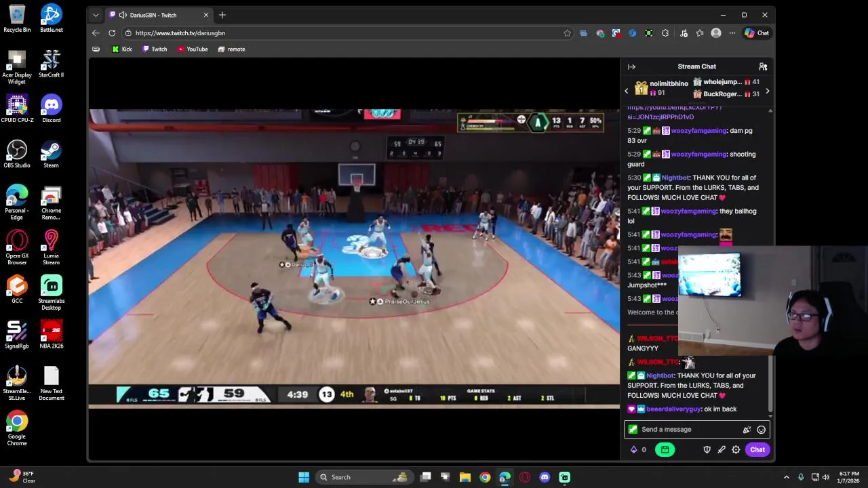Open the emote picker in chat input
Viewport: 868px width, 488px height.
pos(761,429)
